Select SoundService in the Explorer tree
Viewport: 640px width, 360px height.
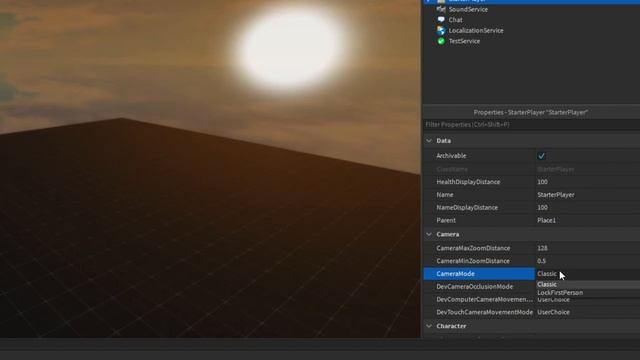click(468, 9)
